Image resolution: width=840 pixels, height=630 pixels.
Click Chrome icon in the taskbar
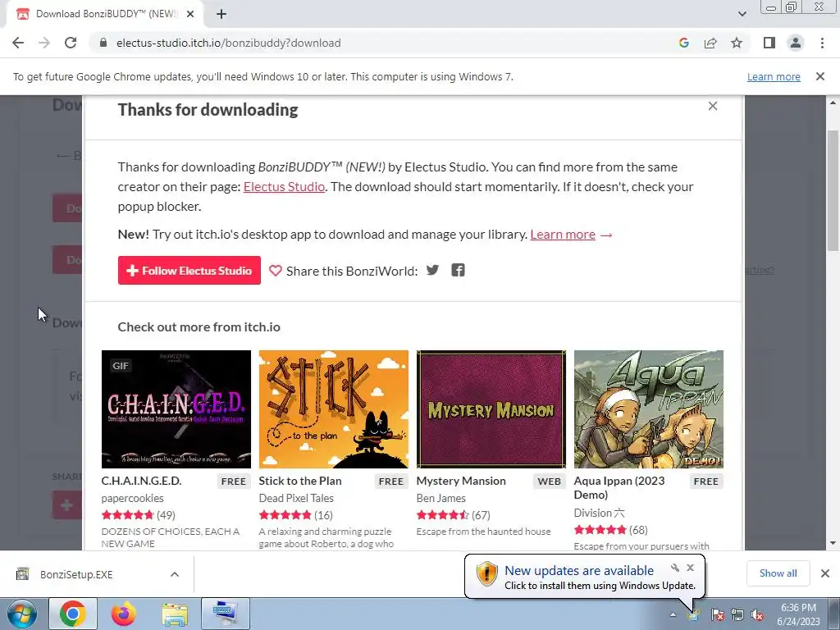coord(73,614)
